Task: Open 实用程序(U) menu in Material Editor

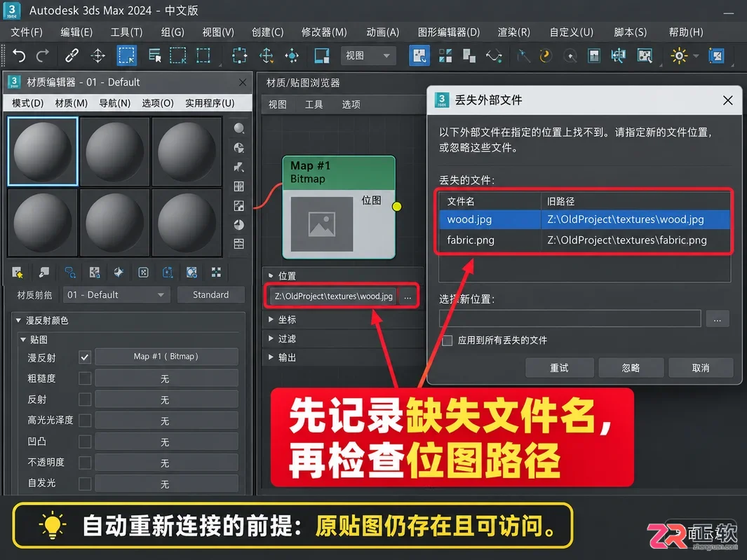Action: 210,103
